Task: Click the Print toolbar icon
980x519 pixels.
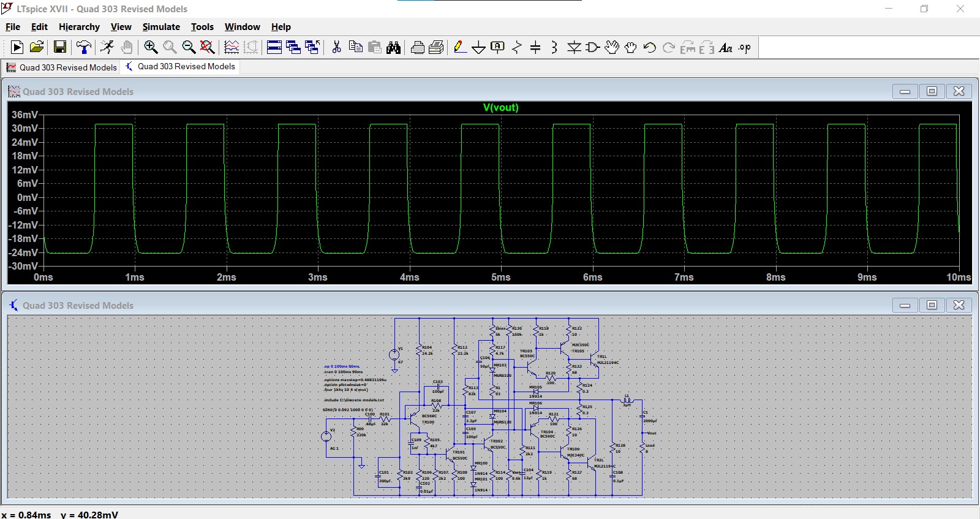Action: pos(418,47)
